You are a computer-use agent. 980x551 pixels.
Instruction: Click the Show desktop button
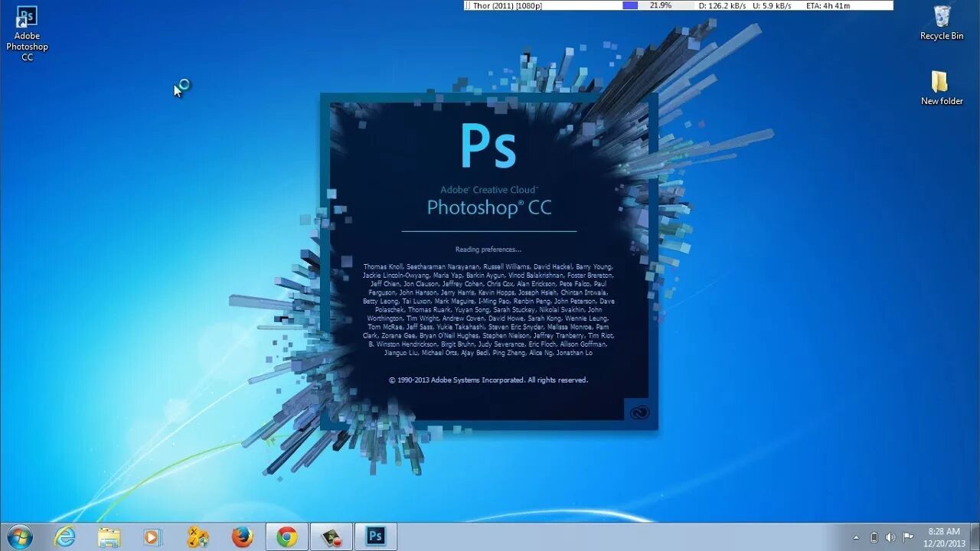pos(975,537)
